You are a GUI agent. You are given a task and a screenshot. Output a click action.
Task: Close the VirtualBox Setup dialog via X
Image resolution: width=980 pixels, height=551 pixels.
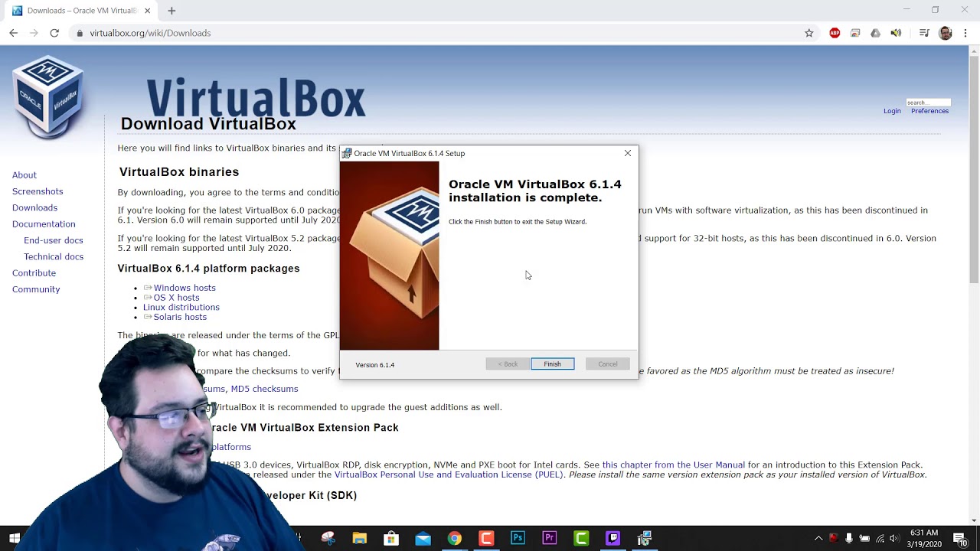click(628, 153)
